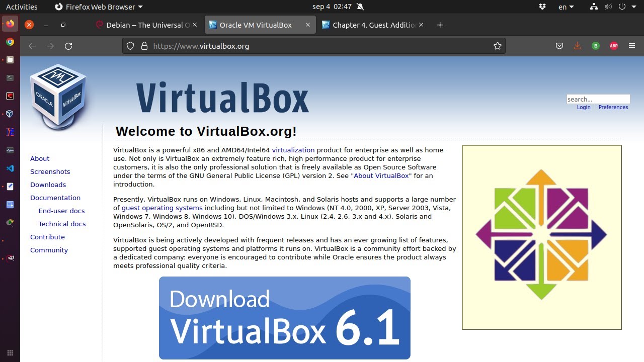Open the About sidebar link
644x362 pixels.
coord(40,158)
